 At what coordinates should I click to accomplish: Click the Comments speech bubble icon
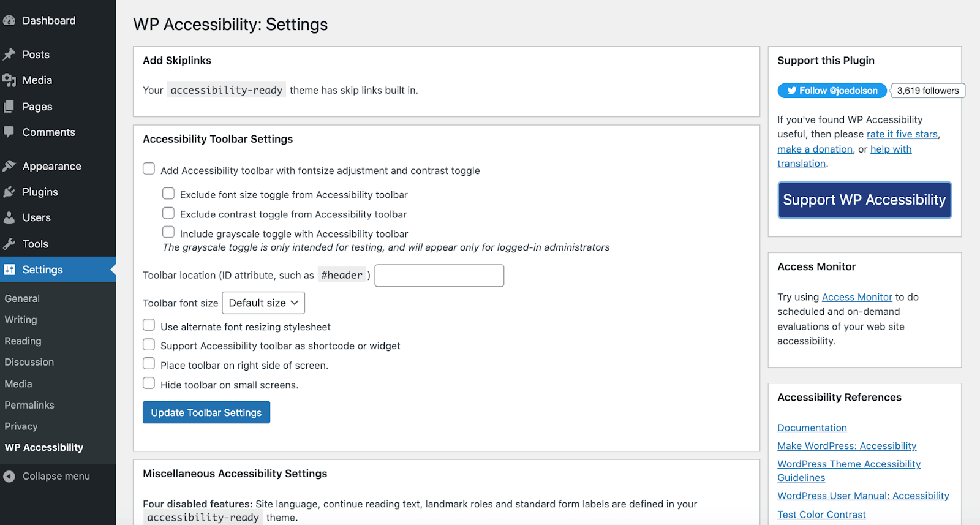click(9, 132)
